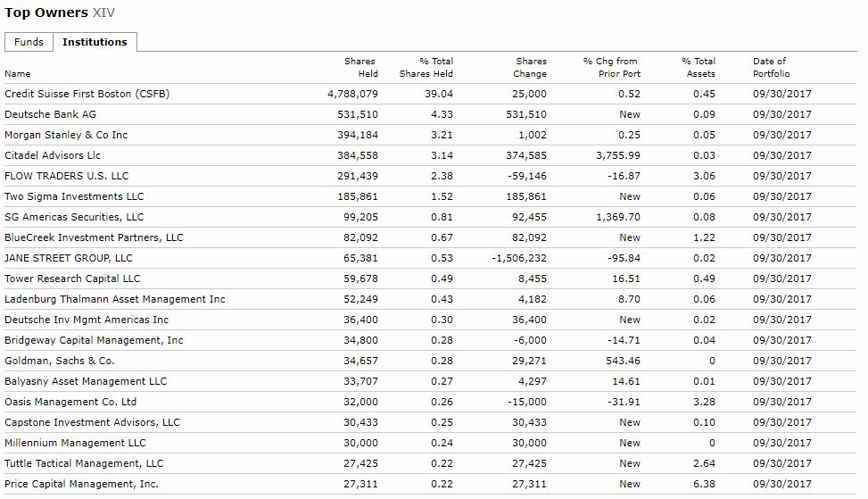The width and height of the screenshot is (868, 499).
Task: Click Goldman Sachs percent change 543.46
Action: (x=623, y=361)
